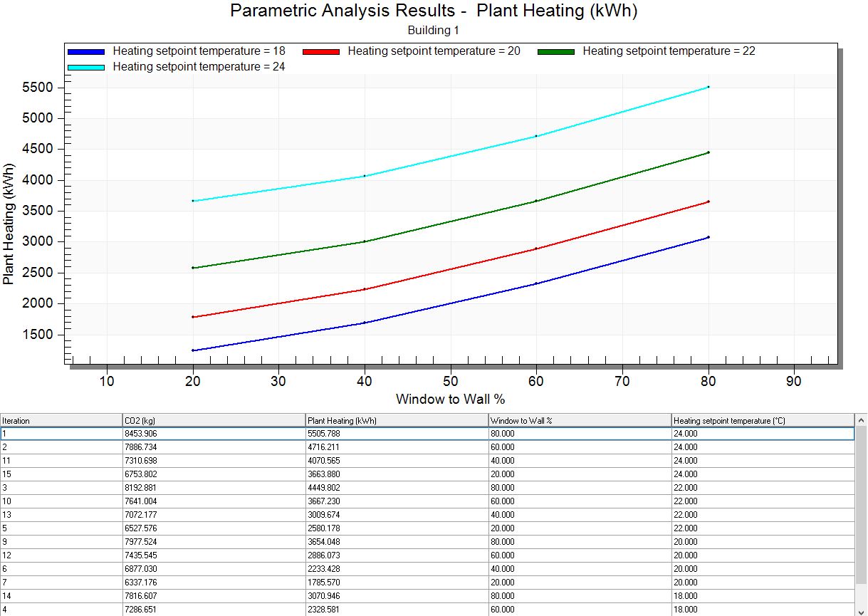The height and width of the screenshot is (616, 868).
Task: Click the cyan legend swatch for setpoint 24
Action: 86,68
